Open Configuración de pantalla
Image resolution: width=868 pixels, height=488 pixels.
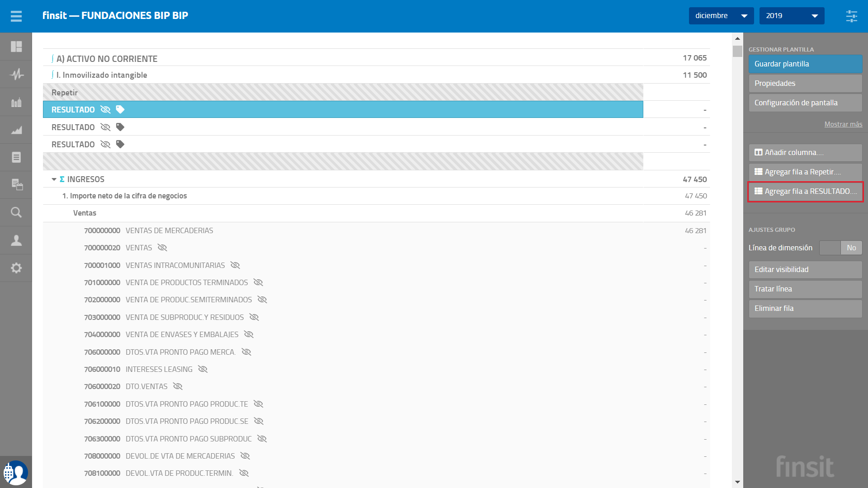[x=805, y=103]
